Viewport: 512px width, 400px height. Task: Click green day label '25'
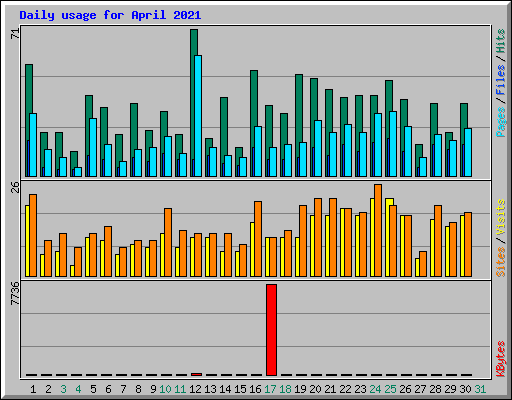tap(390, 389)
